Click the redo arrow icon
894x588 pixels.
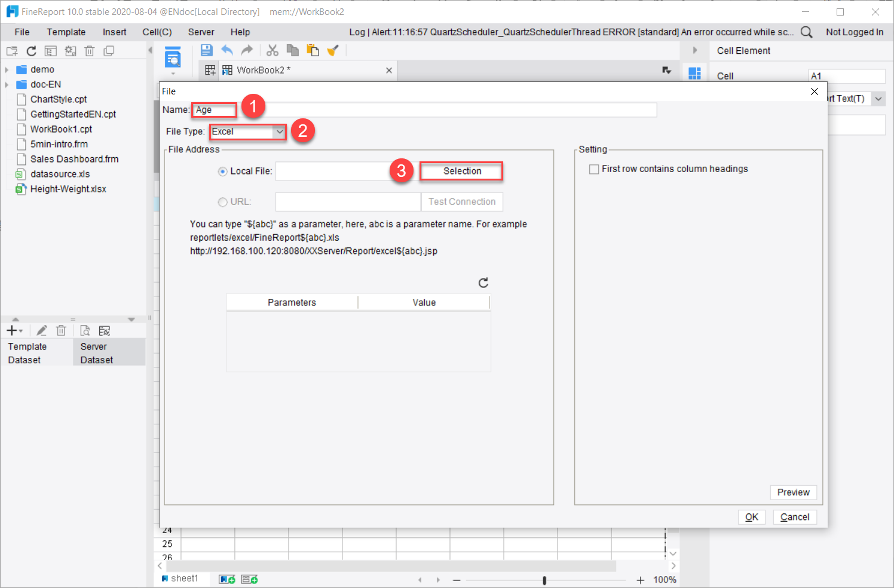click(247, 50)
